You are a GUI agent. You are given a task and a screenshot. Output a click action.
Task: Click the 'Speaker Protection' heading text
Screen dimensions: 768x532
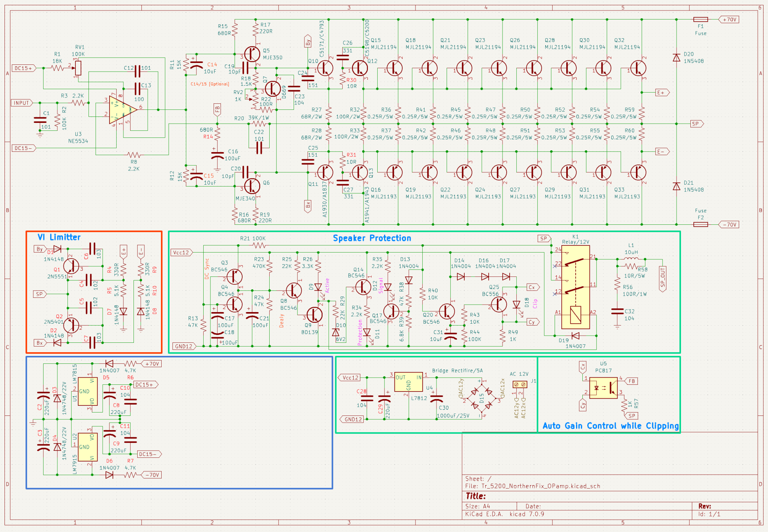372,238
